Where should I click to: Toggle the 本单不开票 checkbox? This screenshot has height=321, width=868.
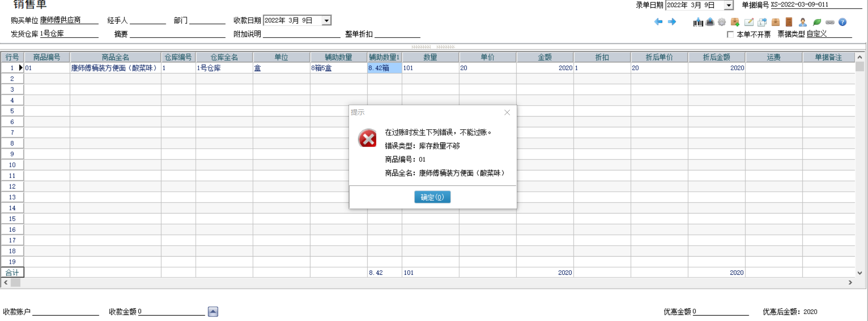point(730,34)
